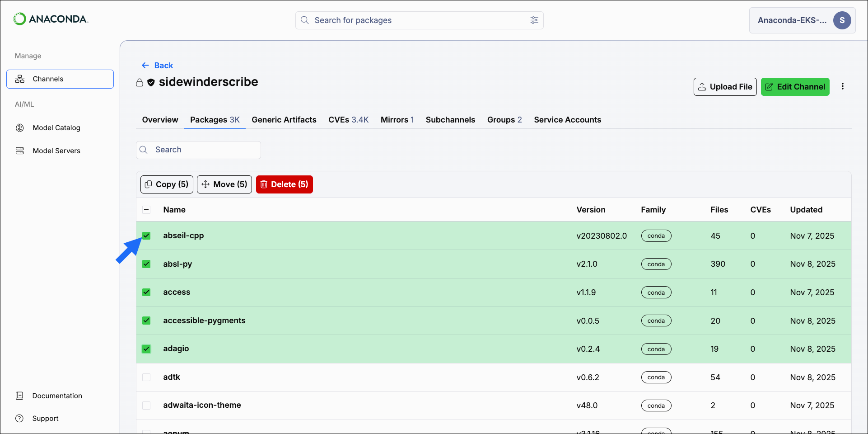Open the Anaconda-EKS account dropdown
868x434 pixels.
[803, 20]
